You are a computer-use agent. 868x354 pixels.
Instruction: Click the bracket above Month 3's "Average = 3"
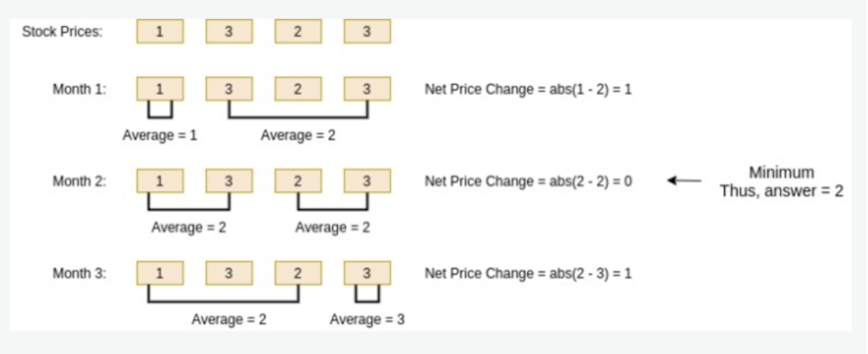pos(367,297)
